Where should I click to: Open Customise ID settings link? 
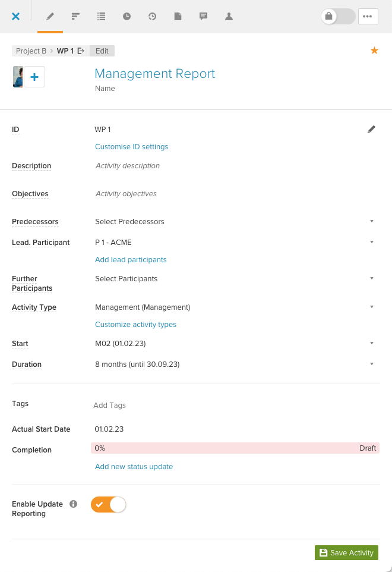(x=131, y=147)
